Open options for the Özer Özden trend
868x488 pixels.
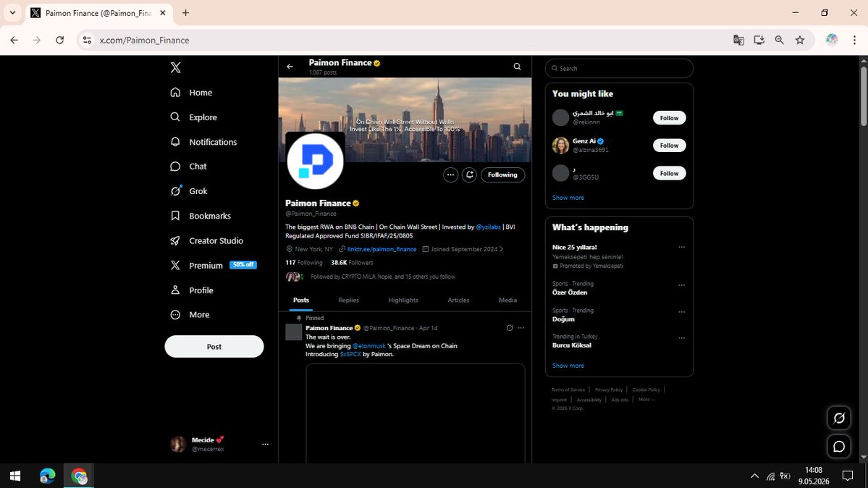coord(681,285)
